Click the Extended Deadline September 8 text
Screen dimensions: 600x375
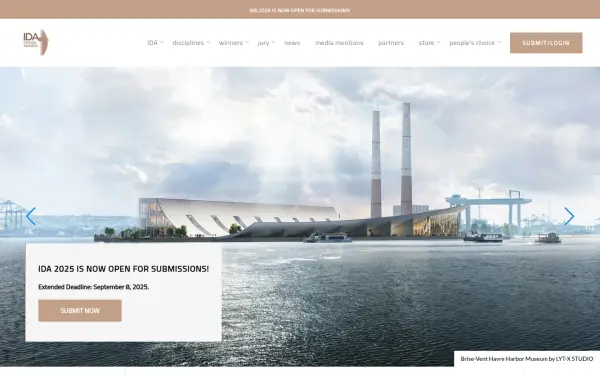[x=94, y=287]
